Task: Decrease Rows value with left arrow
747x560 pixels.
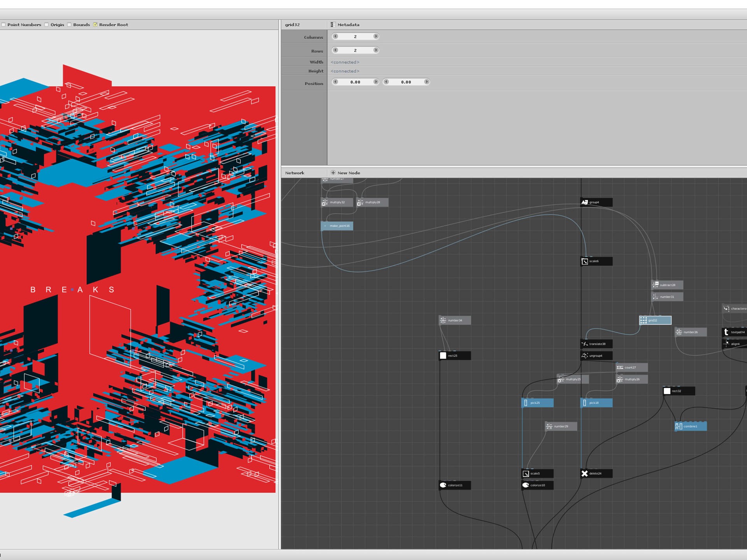Action: click(335, 50)
